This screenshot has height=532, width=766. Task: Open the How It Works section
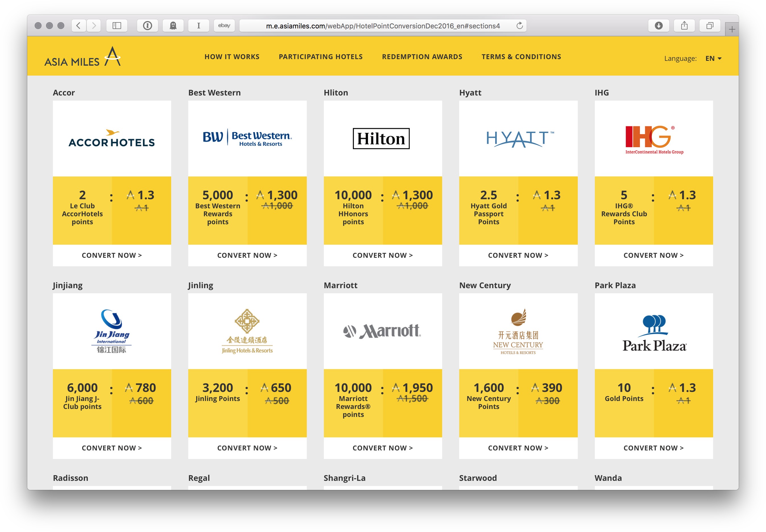(232, 57)
